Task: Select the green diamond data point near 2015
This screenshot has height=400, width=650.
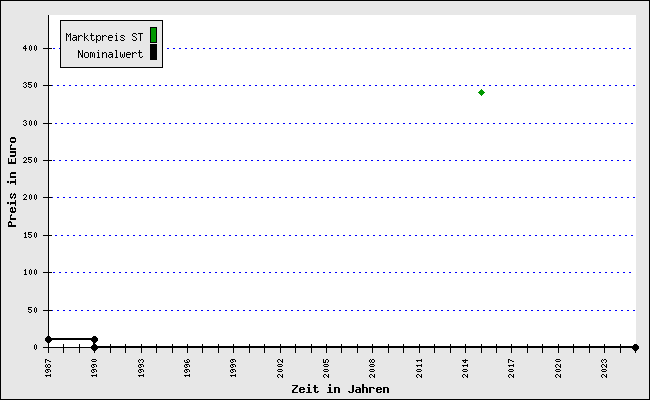Action: pos(481,92)
